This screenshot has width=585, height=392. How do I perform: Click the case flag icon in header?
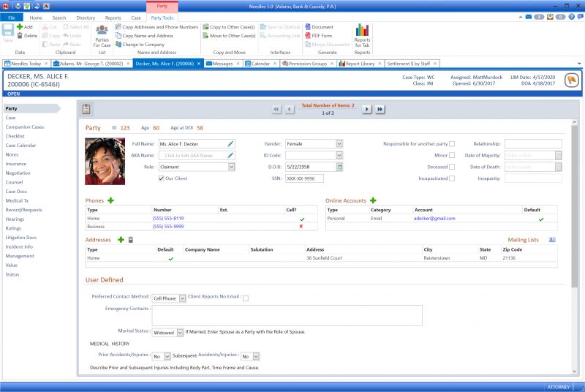tap(572, 80)
